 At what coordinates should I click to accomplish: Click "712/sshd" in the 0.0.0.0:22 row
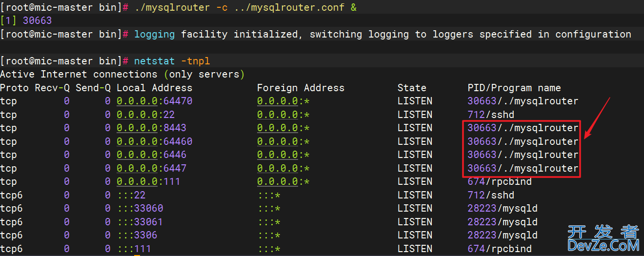[491, 115]
